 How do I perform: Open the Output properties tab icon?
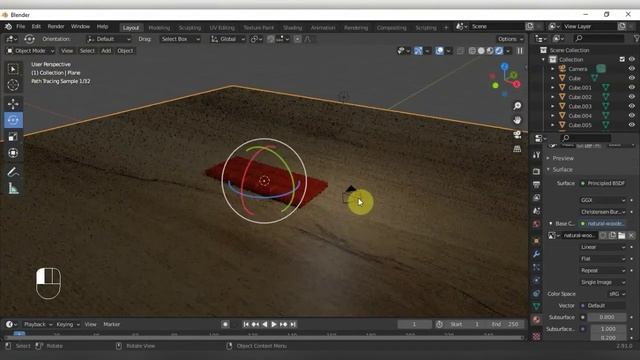point(536,184)
